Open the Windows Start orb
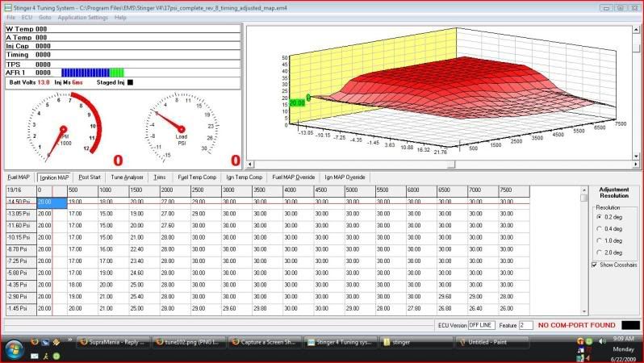 (14, 349)
